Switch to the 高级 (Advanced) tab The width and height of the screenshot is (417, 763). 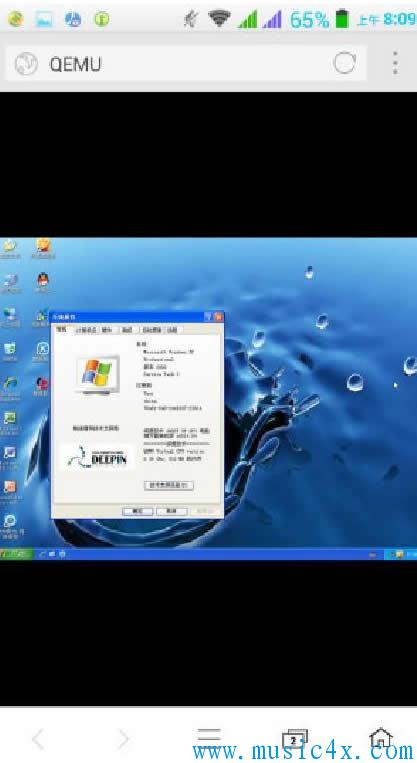[127, 330]
